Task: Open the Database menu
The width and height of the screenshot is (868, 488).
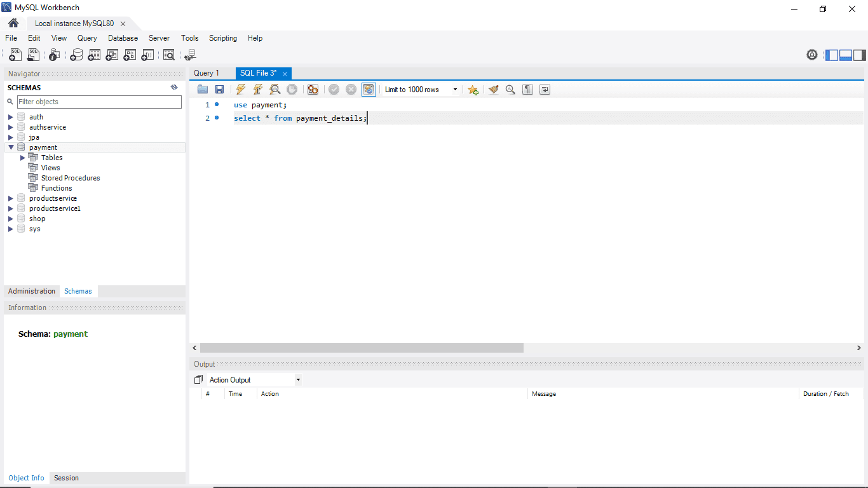Action: click(123, 38)
